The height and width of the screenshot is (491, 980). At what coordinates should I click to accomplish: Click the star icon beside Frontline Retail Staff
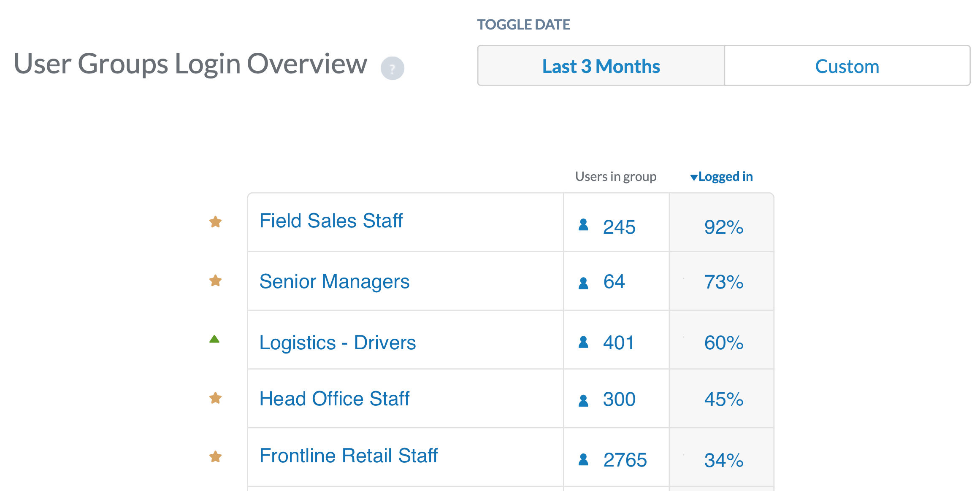[x=216, y=456]
